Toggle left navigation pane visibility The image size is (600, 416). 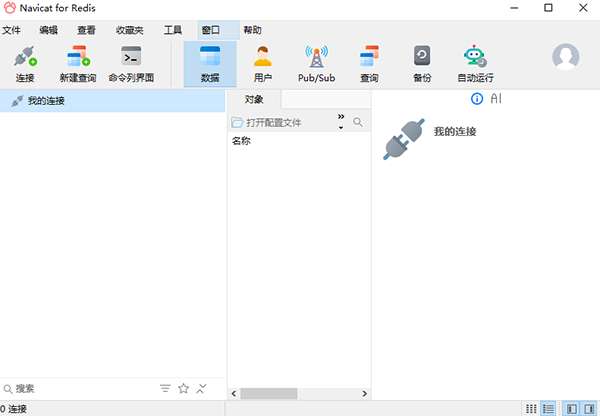(572, 409)
